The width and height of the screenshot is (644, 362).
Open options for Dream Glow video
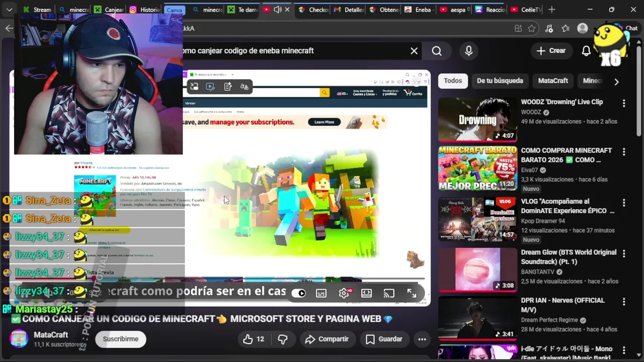(x=624, y=253)
